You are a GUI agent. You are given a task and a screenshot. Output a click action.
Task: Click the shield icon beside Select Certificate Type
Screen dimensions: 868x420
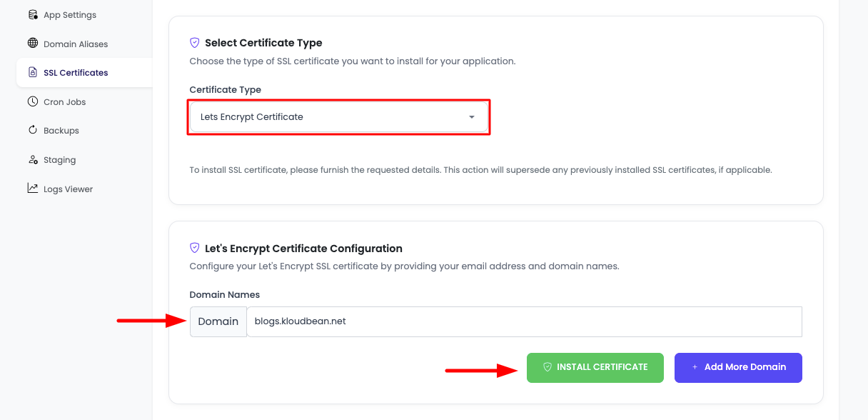194,42
